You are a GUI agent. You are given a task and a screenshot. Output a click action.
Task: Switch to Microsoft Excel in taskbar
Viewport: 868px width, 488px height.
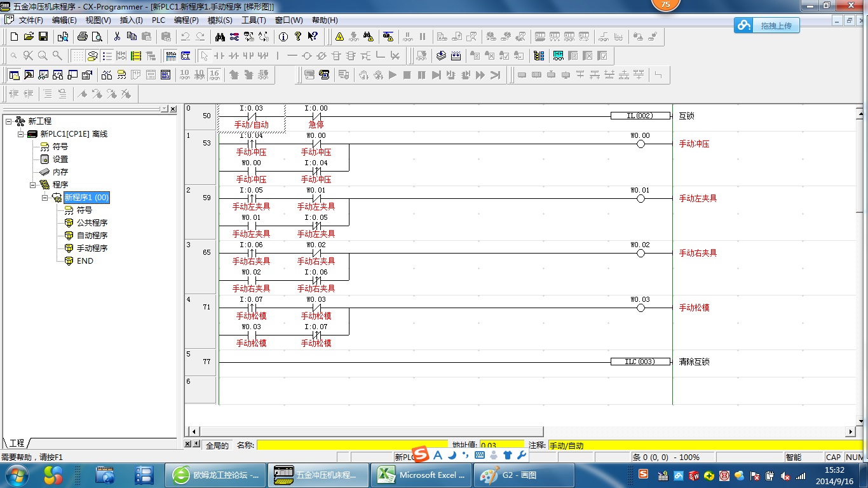click(x=423, y=475)
